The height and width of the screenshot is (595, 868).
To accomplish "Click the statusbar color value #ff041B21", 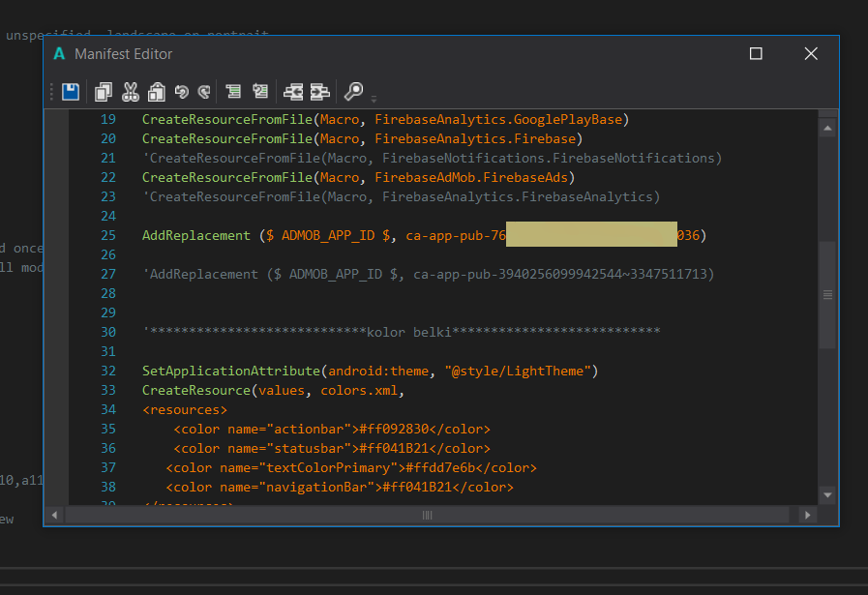I will pos(394,449).
